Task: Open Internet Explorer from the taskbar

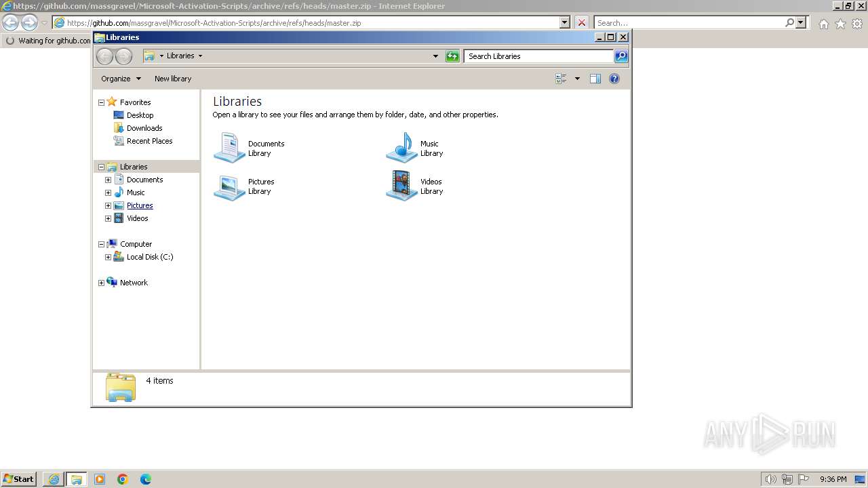Action: coord(54,479)
